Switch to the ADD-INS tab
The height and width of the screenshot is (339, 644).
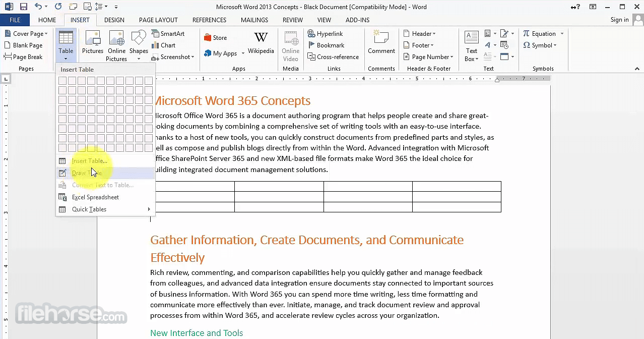(x=357, y=20)
